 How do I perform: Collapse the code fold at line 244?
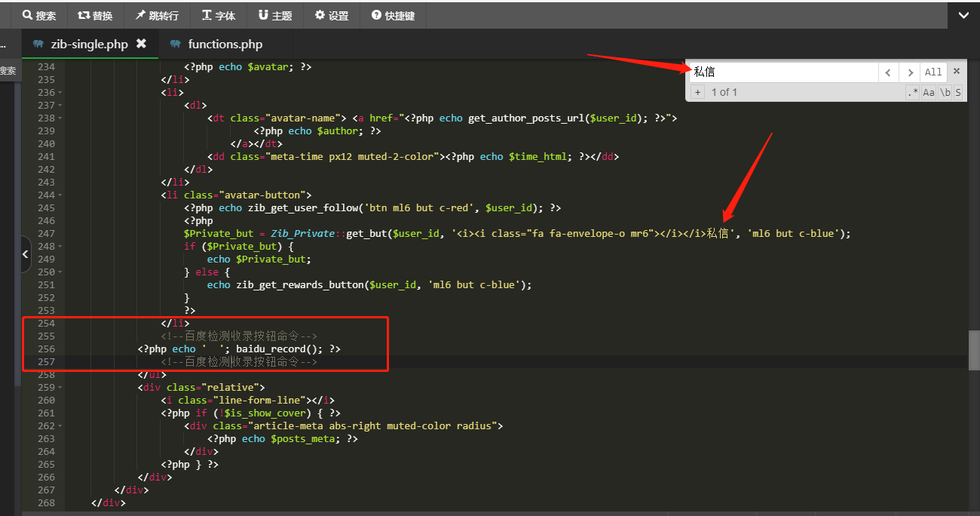(60, 195)
